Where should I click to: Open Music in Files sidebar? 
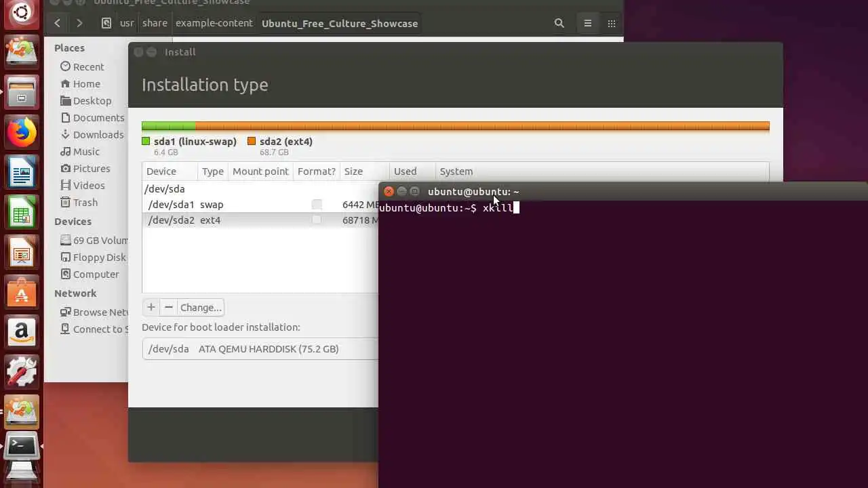[86, 151]
